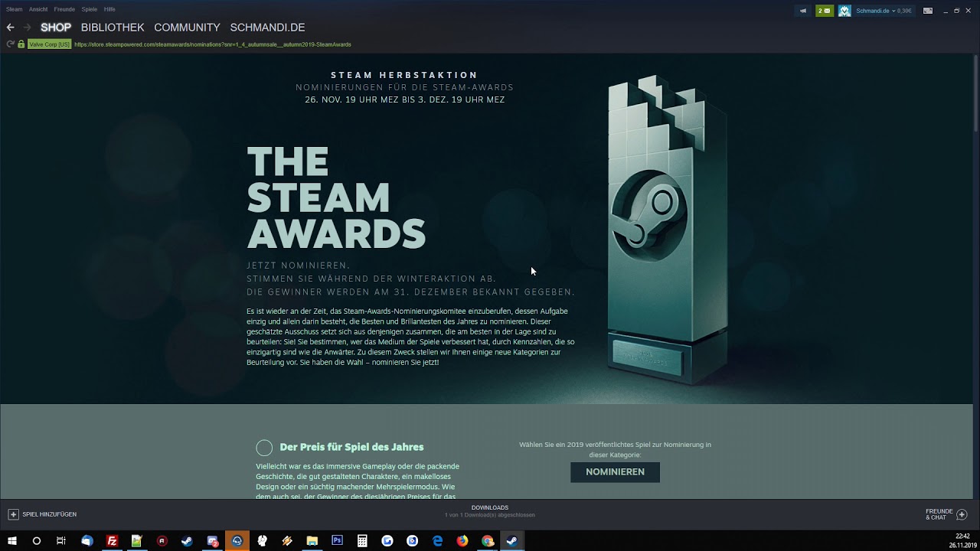Click the plus icon beside Spiel hinzufügen
The height and width of the screenshot is (551, 980).
click(13, 514)
